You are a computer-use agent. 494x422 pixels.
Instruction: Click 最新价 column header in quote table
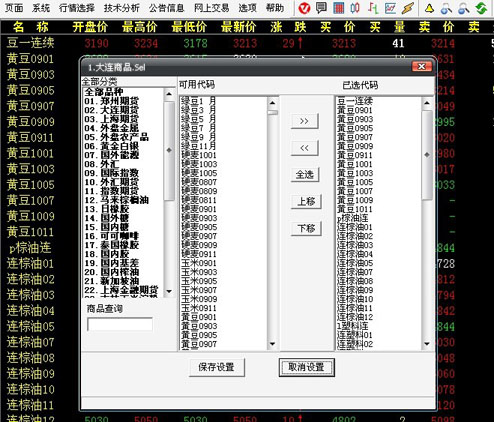(x=239, y=27)
